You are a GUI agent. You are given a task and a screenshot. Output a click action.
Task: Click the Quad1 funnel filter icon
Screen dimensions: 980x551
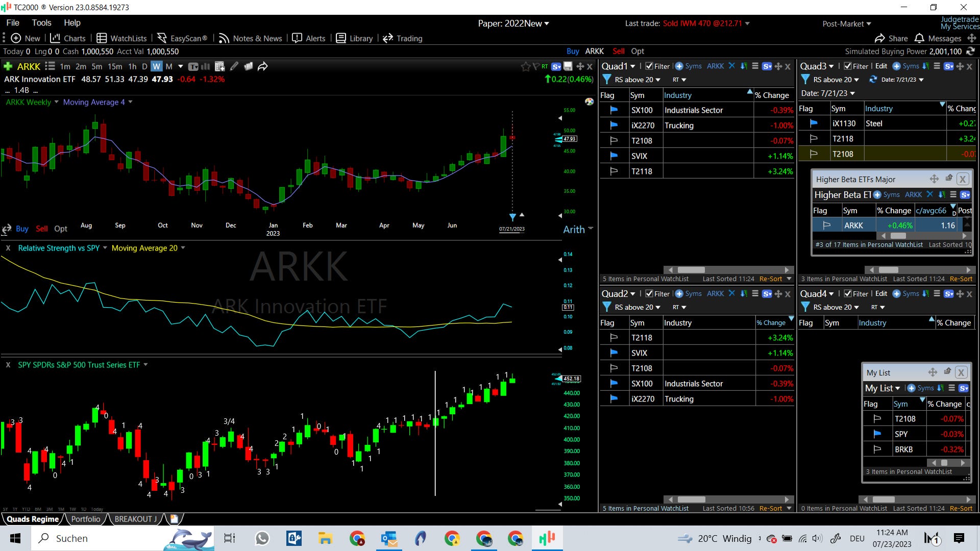pyautogui.click(x=607, y=80)
